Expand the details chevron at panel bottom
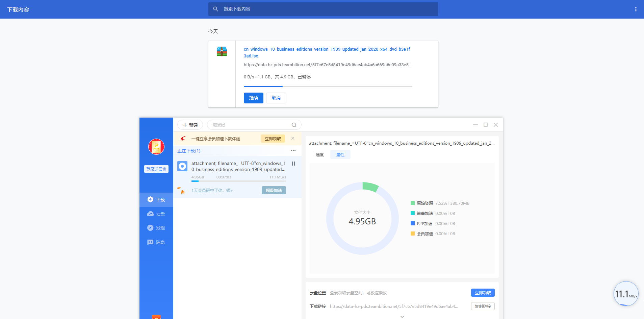The width and height of the screenshot is (644, 319). click(402, 317)
